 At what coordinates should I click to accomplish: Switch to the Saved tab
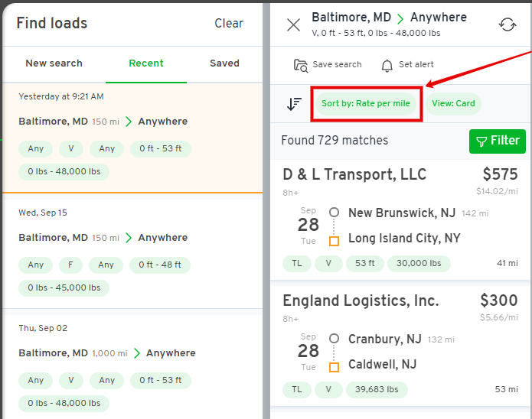coord(224,63)
